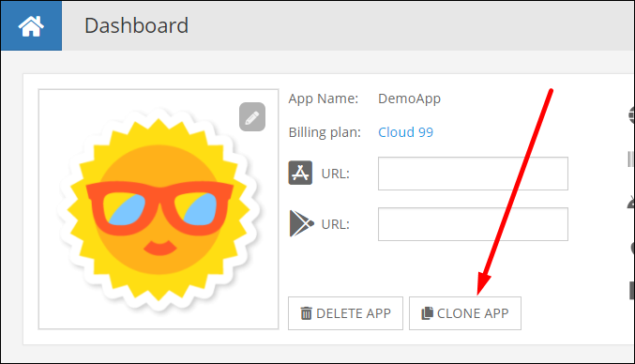Go to home via the house icon
The image size is (635, 364).
coord(31,26)
